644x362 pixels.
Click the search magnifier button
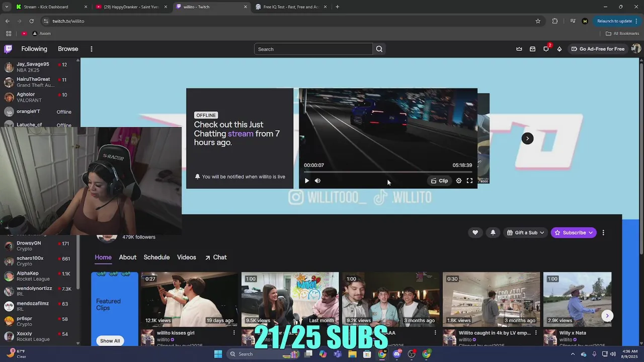pos(379,49)
